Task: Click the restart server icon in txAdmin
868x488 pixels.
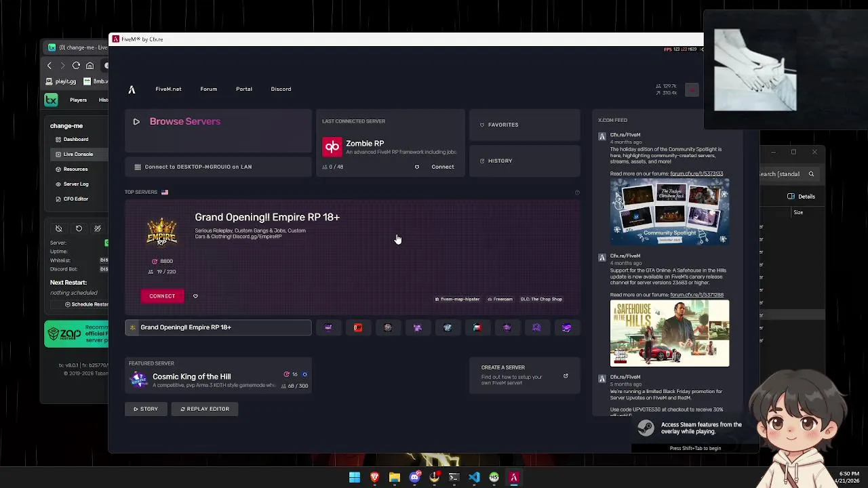Action: (x=79, y=228)
